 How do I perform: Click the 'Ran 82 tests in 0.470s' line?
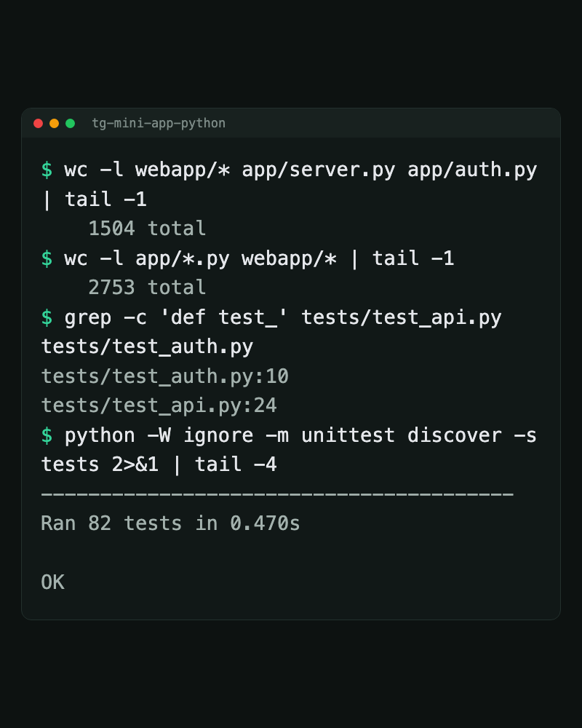pos(171,523)
